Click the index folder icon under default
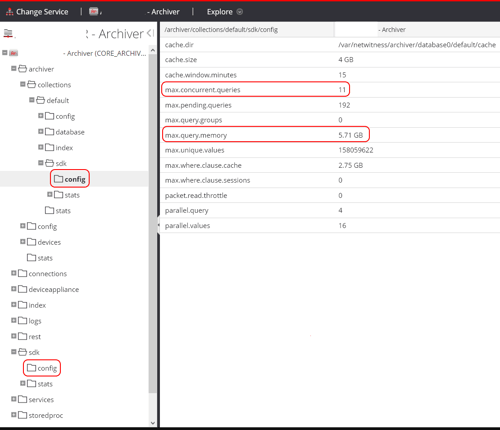The image size is (500, 430). [49, 147]
